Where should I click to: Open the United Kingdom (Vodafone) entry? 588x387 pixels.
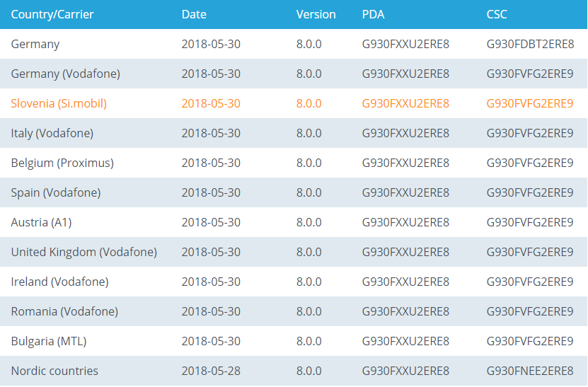[83, 252]
